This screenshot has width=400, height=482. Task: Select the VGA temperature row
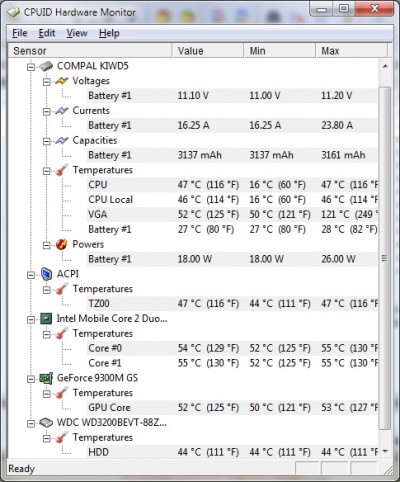(x=232, y=214)
